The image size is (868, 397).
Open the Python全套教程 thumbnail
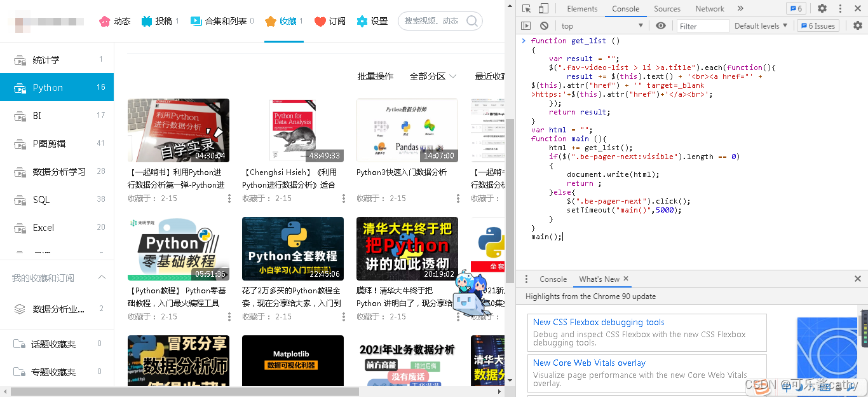click(x=293, y=249)
